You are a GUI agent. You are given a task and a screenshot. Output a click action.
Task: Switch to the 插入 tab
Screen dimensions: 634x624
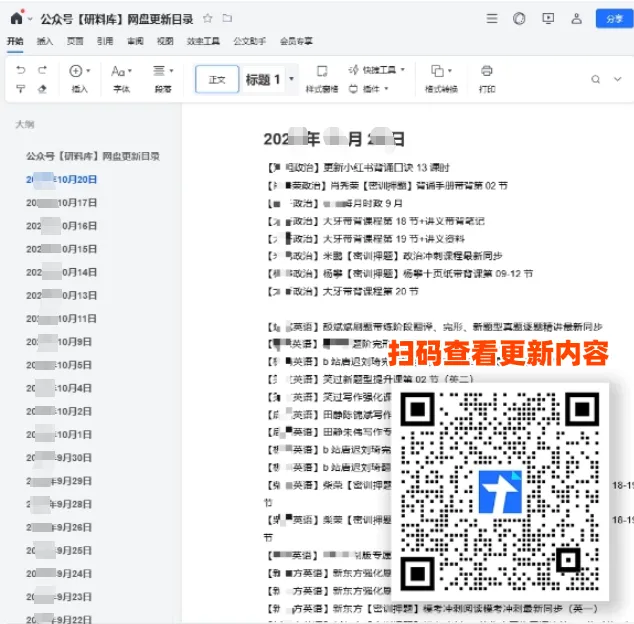(45, 41)
